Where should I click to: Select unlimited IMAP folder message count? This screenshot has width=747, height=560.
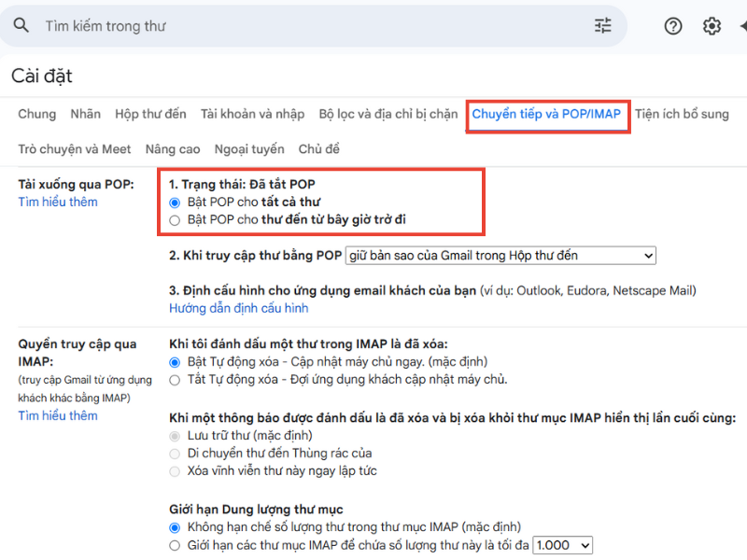point(173,527)
